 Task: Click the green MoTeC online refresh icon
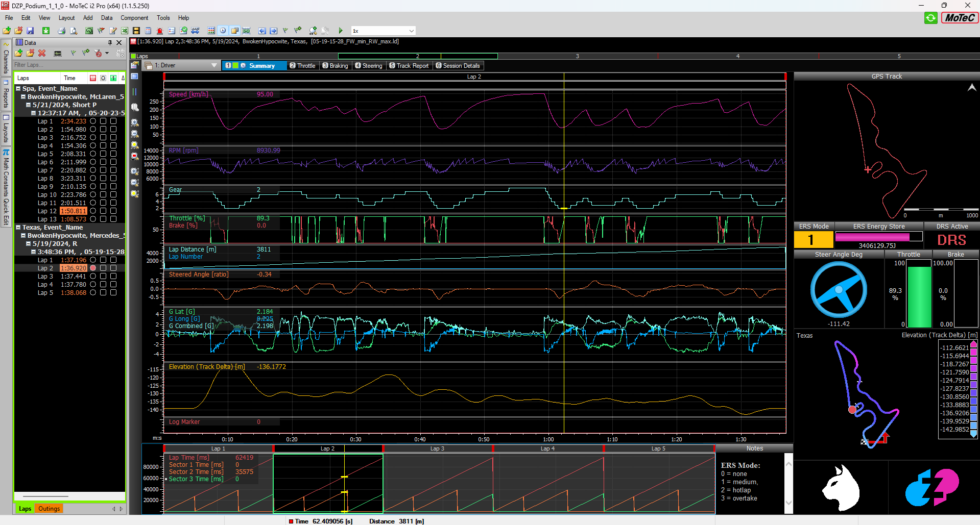click(931, 18)
